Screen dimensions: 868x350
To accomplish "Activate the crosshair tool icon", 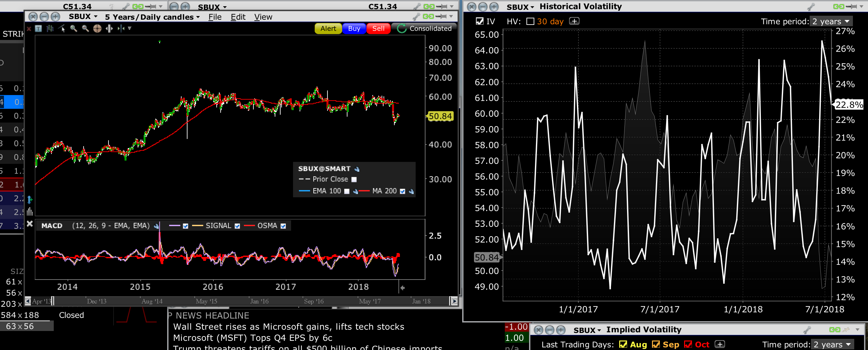I will click(x=97, y=29).
